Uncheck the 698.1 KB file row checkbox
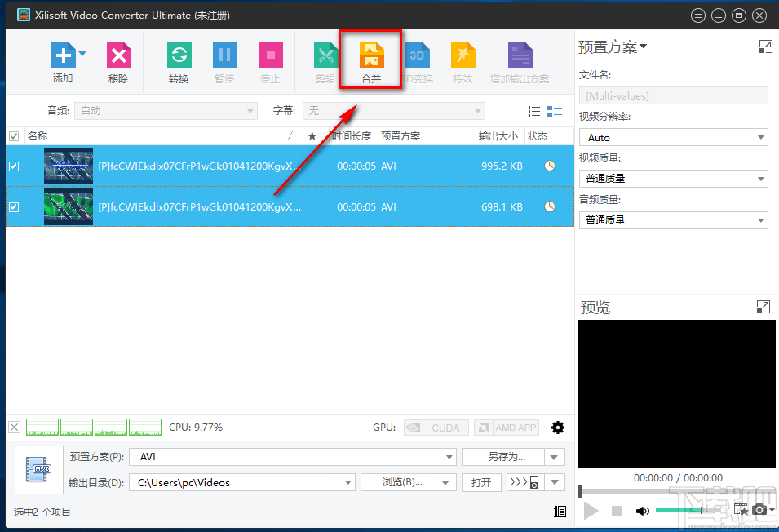 (14, 207)
